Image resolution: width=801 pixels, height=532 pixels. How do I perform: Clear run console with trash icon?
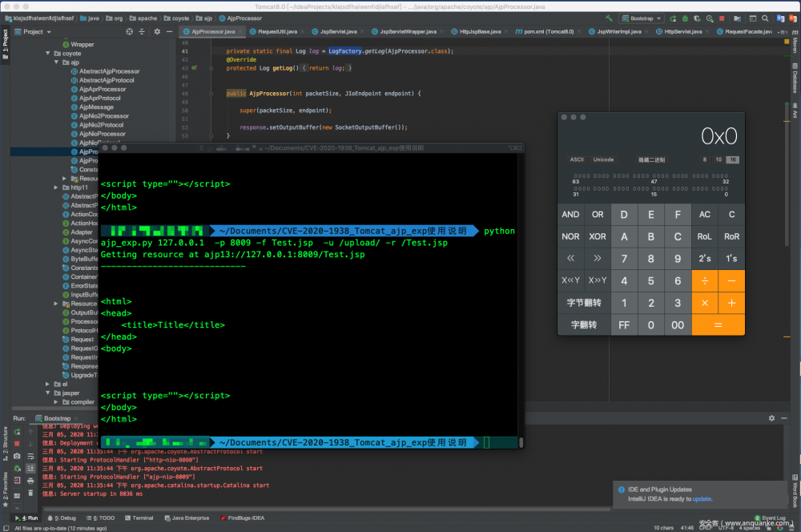pos(30,494)
